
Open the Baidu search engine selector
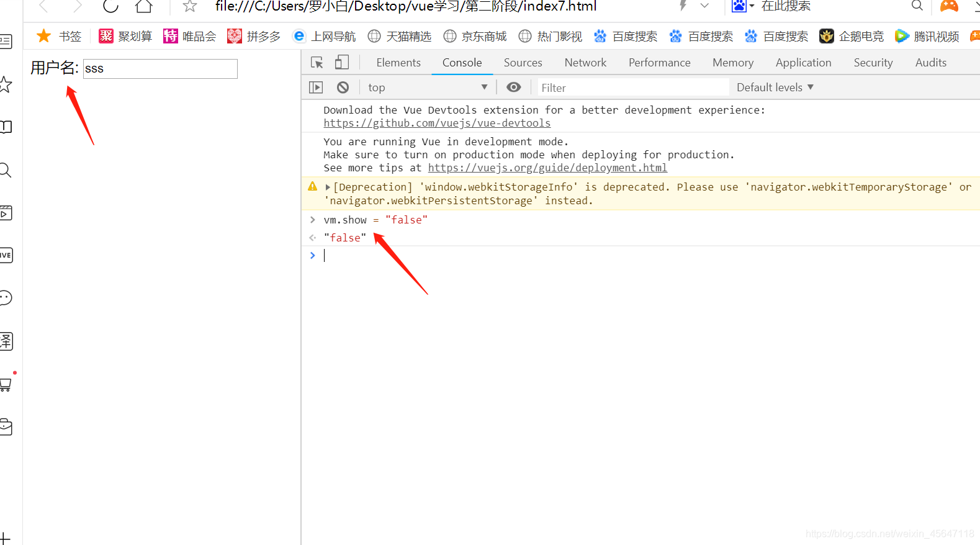[x=743, y=6]
